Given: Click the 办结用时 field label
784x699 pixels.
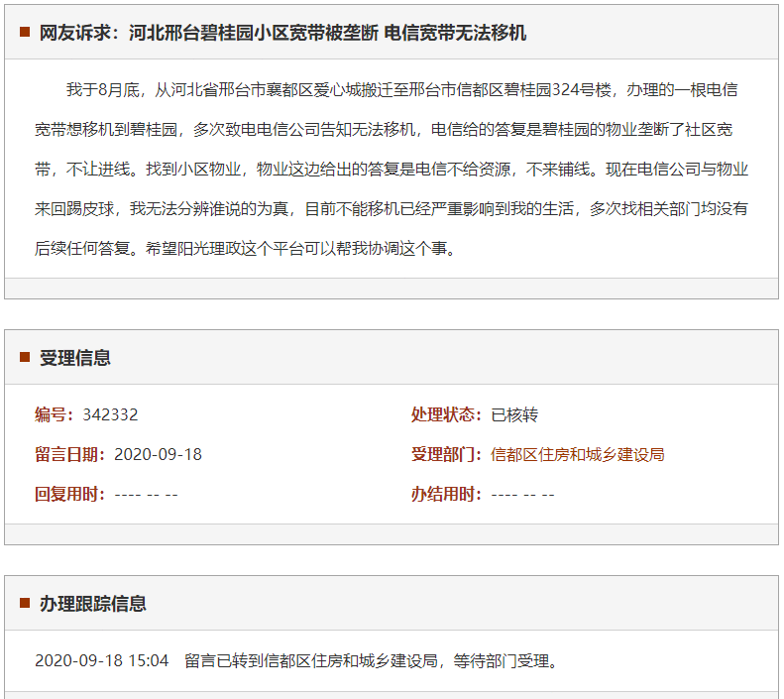Looking at the screenshot, I should pyautogui.click(x=447, y=494).
